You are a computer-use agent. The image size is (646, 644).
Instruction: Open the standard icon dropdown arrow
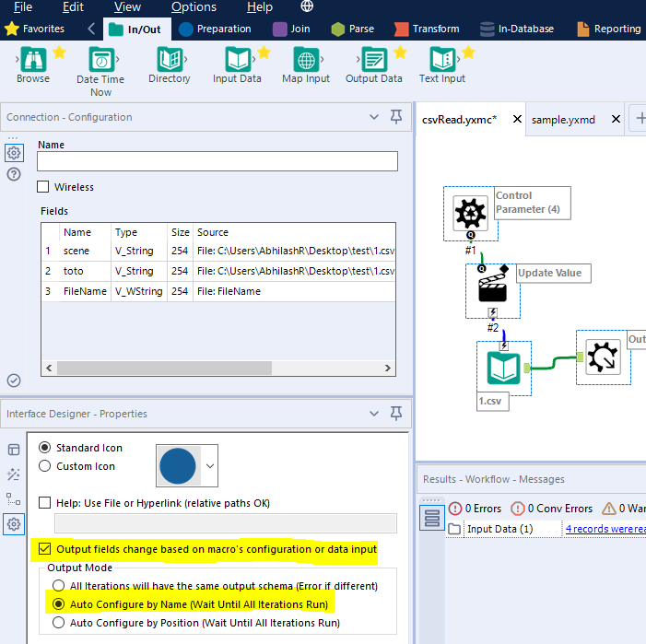pyautogui.click(x=208, y=467)
